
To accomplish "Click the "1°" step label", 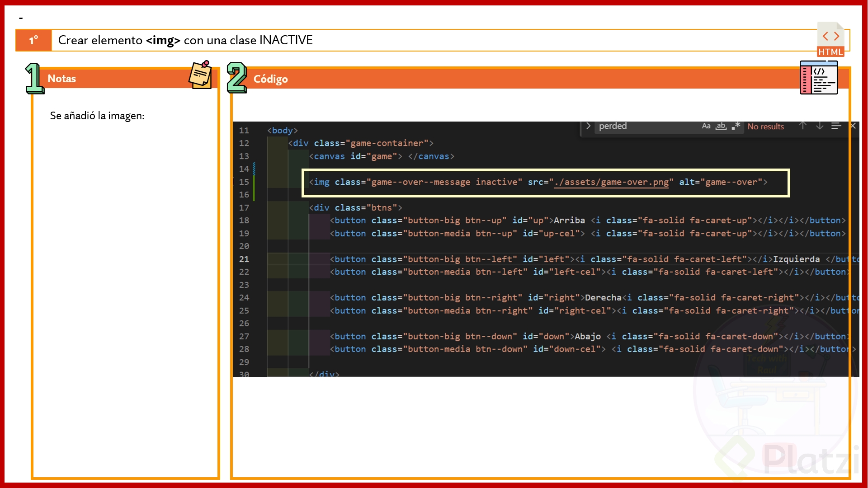I will tap(33, 40).
